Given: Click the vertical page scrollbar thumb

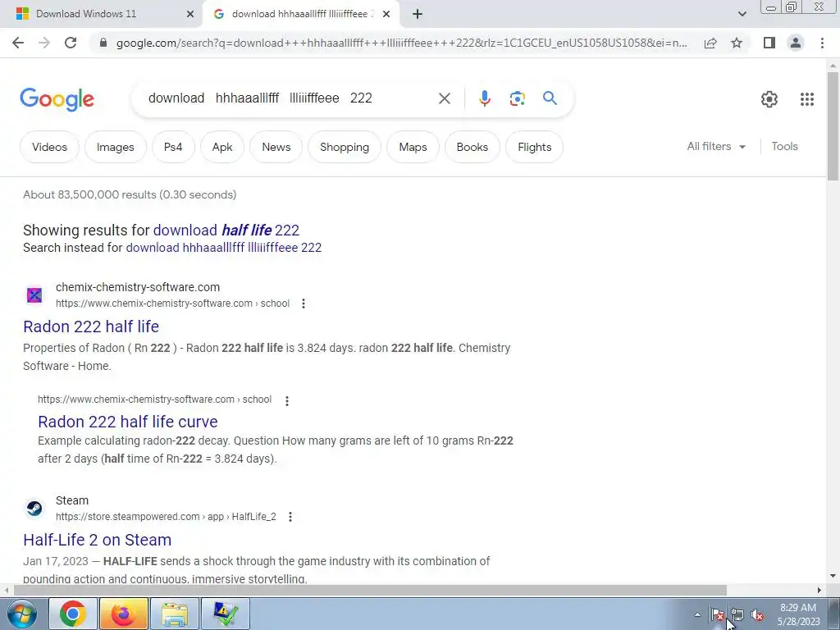Looking at the screenshot, I should (833, 126).
